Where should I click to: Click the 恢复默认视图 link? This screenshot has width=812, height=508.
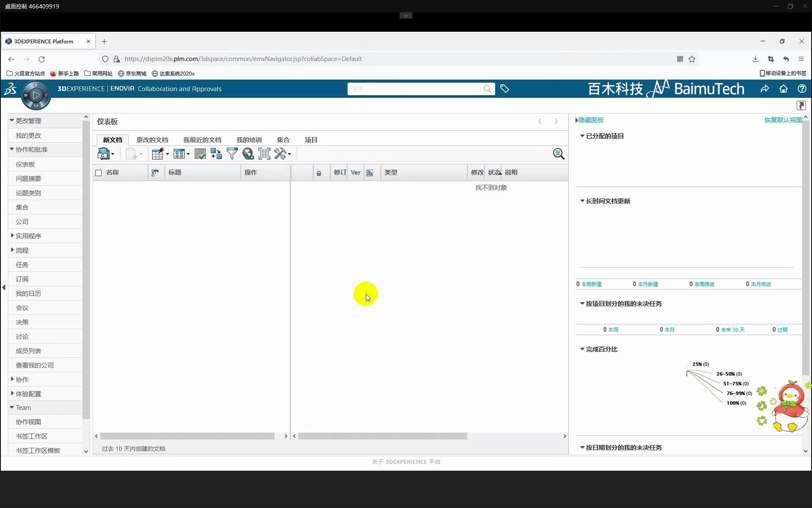(782, 120)
